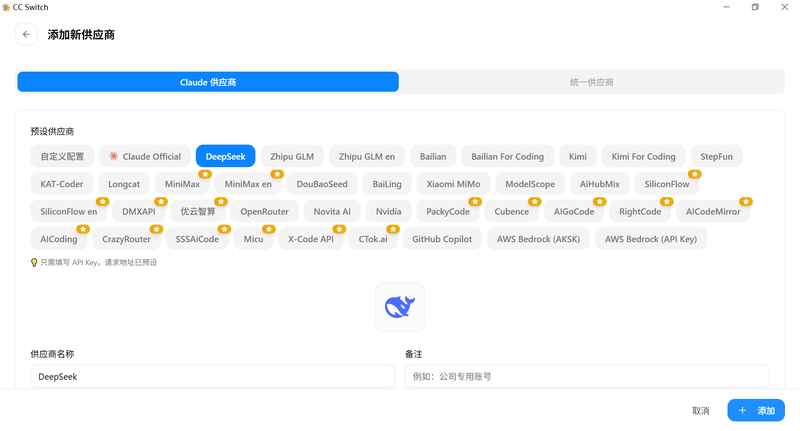Select the CTok.ai preset
This screenshot has width=800, height=431.
[x=373, y=239]
